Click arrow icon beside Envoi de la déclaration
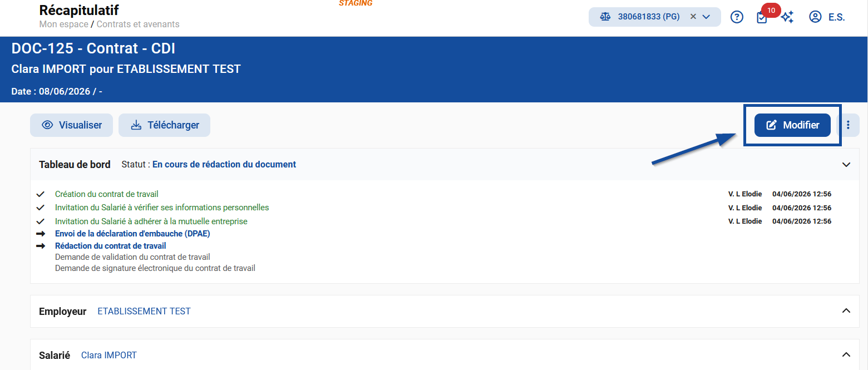This screenshot has width=868, height=370. pyautogui.click(x=40, y=234)
